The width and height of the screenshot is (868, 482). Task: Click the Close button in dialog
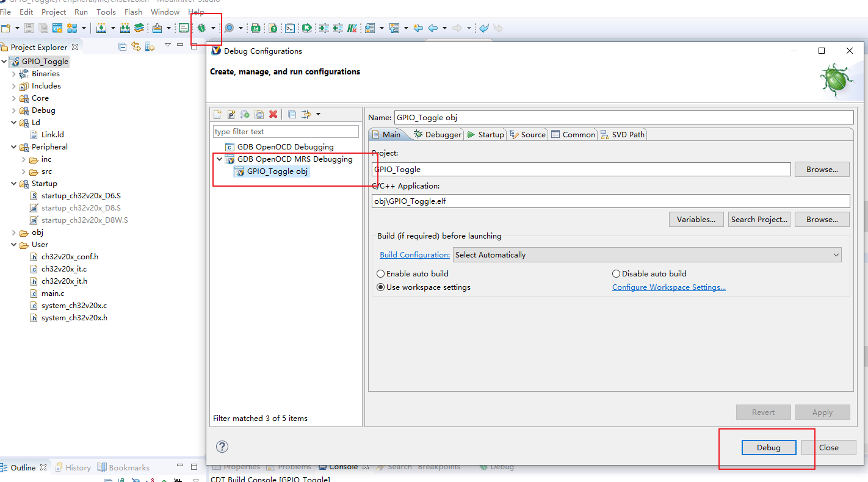[828, 447]
